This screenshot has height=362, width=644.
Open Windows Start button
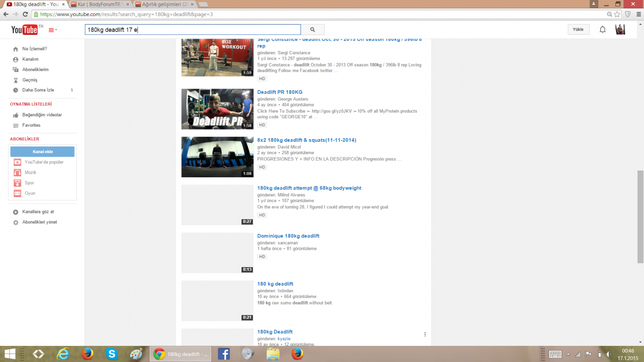(x=9, y=354)
